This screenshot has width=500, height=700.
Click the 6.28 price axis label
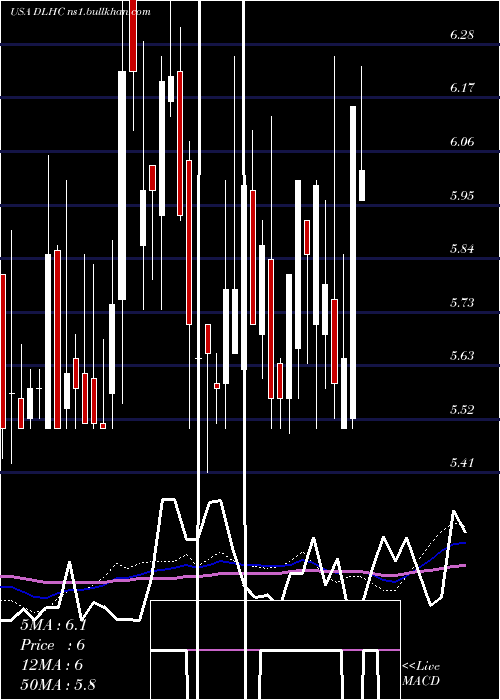coord(462,35)
